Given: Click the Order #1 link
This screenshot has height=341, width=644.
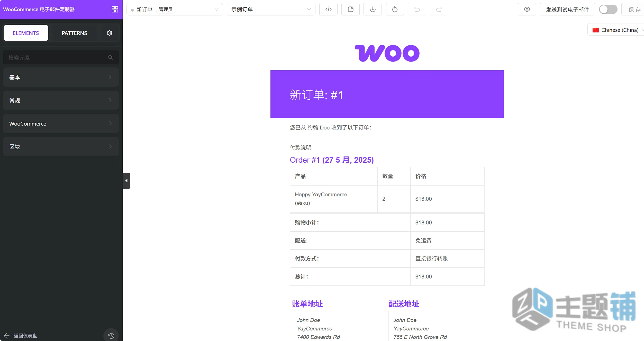Looking at the screenshot, I should point(305,160).
